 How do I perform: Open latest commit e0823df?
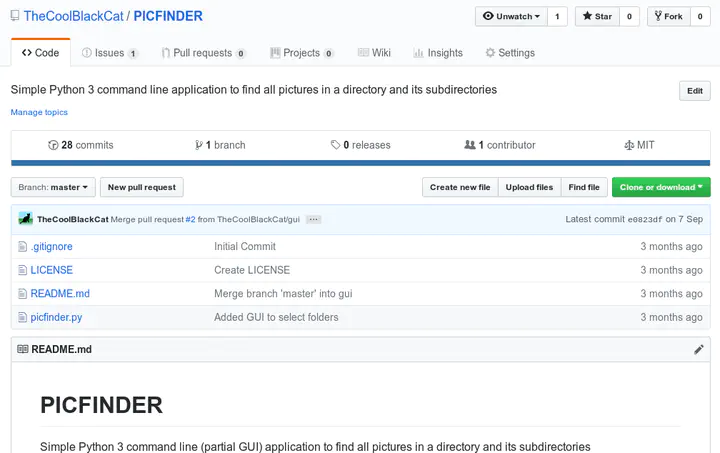(x=645, y=219)
